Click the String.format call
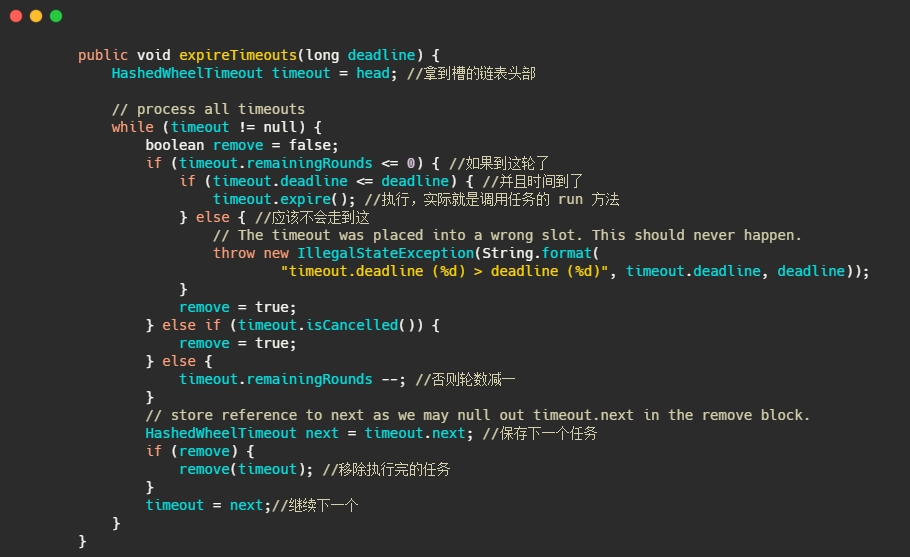Image resolution: width=910 pixels, height=557 pixels. (x=541, y=253)
